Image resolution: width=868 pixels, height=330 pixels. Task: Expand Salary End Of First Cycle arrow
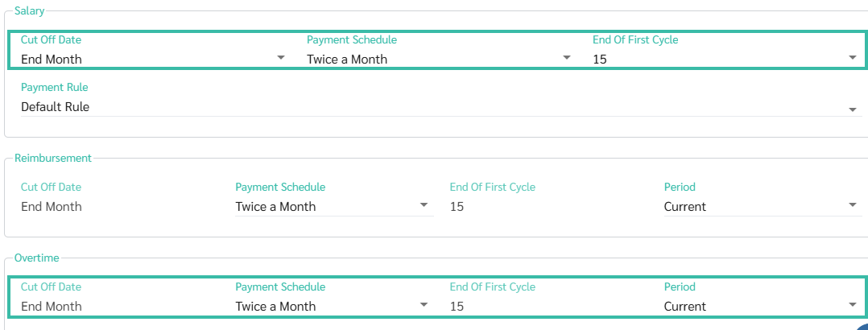click(x=853, y=58)
